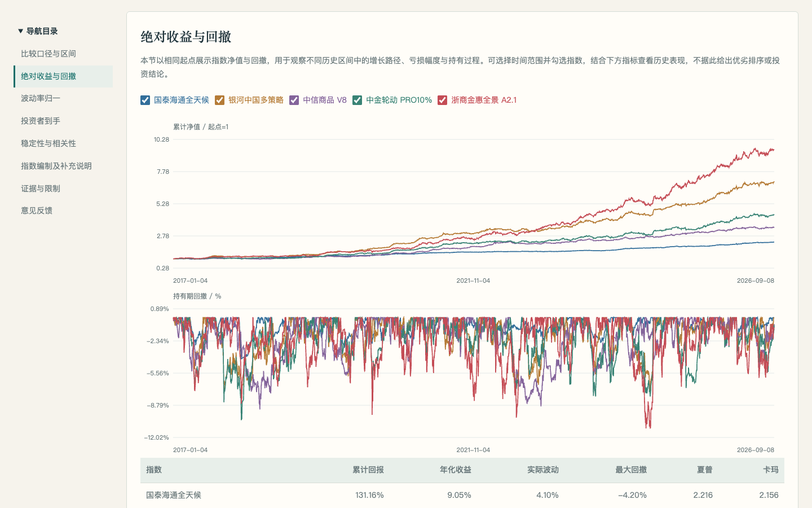Click the 2.156 Calmar value

point(769,495)
